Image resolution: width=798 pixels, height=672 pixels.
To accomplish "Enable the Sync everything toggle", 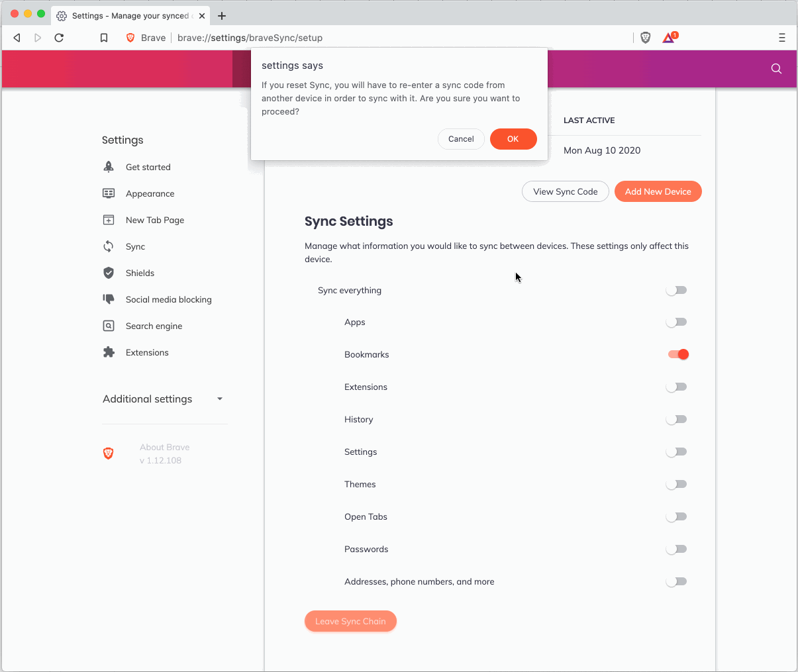I will 676,290.
